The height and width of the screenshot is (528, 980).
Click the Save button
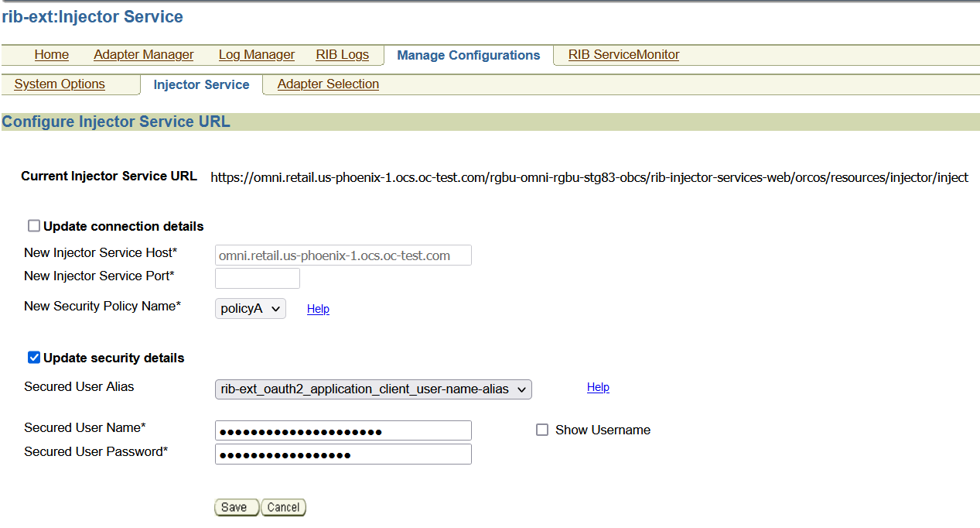237,506
